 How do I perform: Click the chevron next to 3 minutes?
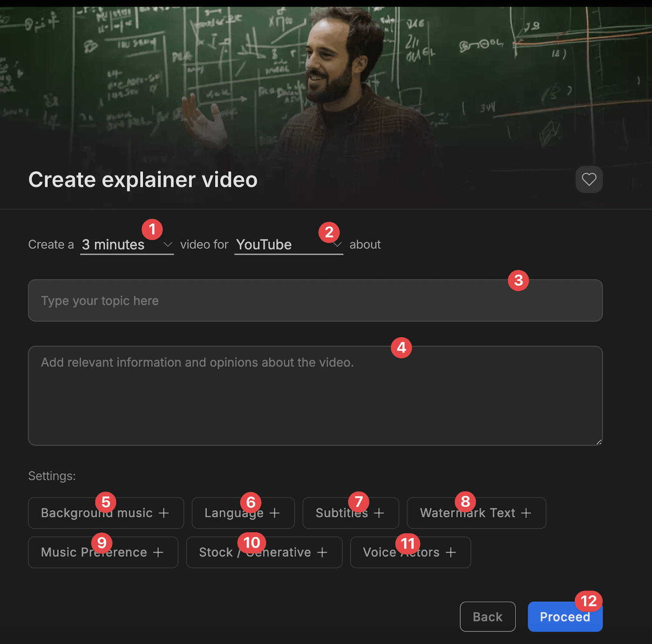[x=168, y=244]
